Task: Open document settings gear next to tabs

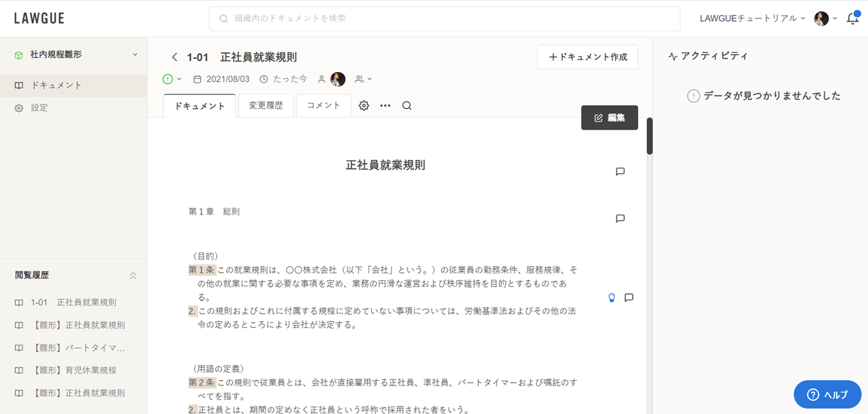Action: pyautogui.click(x=364, y=106)
